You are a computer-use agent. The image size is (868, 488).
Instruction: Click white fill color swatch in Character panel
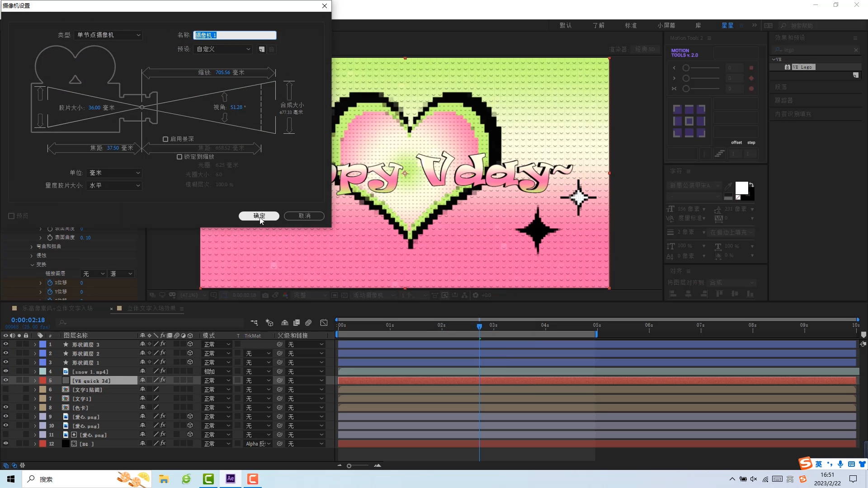741,188
